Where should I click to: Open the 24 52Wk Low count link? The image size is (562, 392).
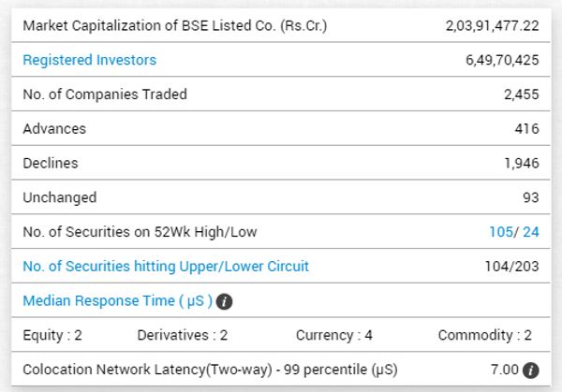pyautogui.click(x=531, y=232)
